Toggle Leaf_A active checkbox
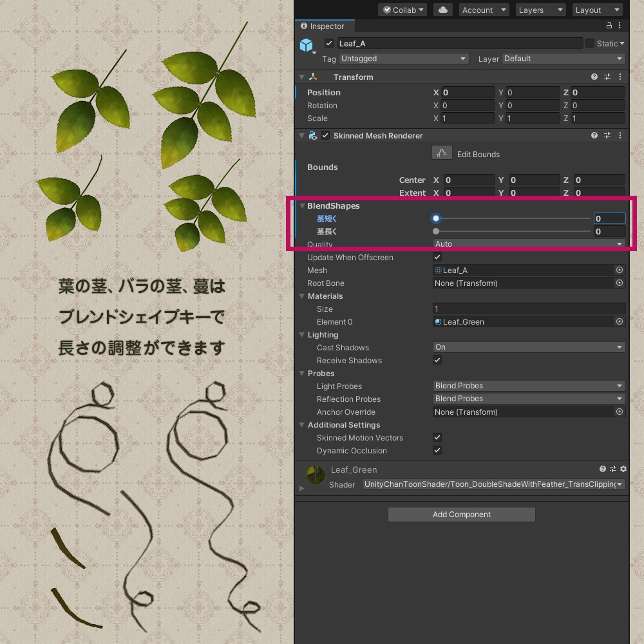This screenshot has width=644, height=644. (329, 43)
